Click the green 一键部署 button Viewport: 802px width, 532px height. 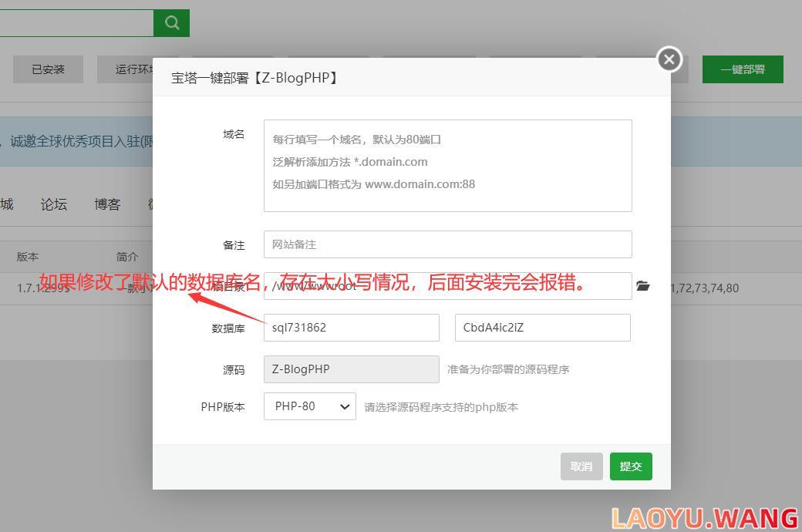(742, 69)
